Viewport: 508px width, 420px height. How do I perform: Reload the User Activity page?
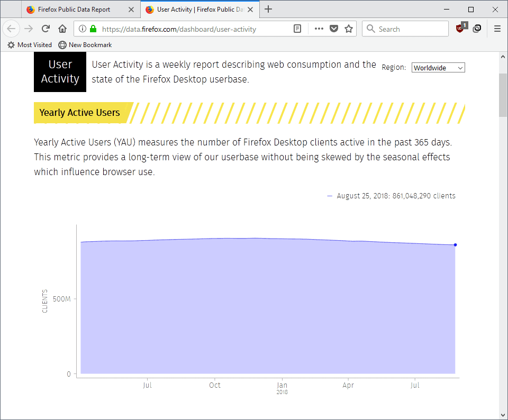(x=45, y=29)
